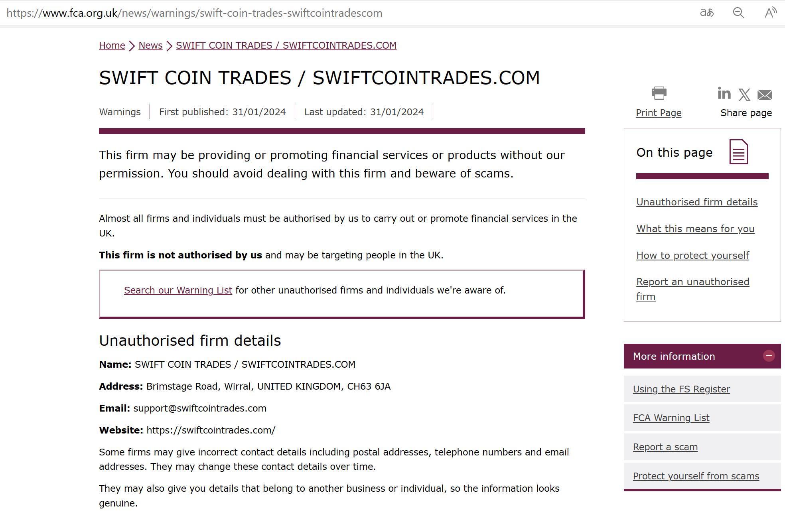The width and height of the screenshot is (785, 532).
Task: Collapse the More information panel
Action: click(x=769, y=356)
